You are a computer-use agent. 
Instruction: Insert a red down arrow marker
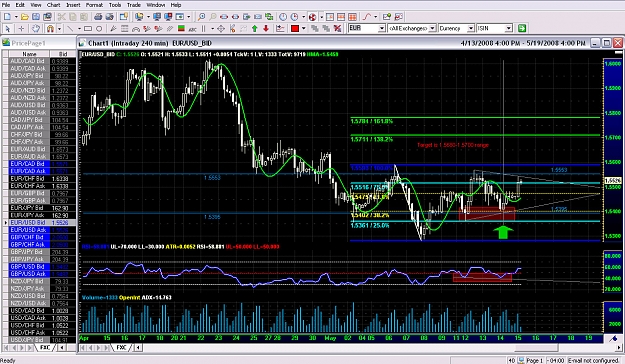tap(266, 29)
